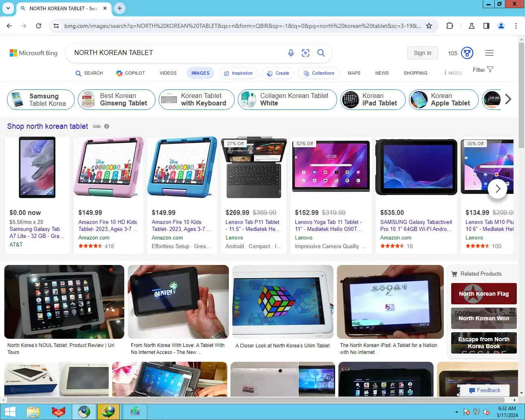Open Escape from North Korea Book product

tap(484, 343)
